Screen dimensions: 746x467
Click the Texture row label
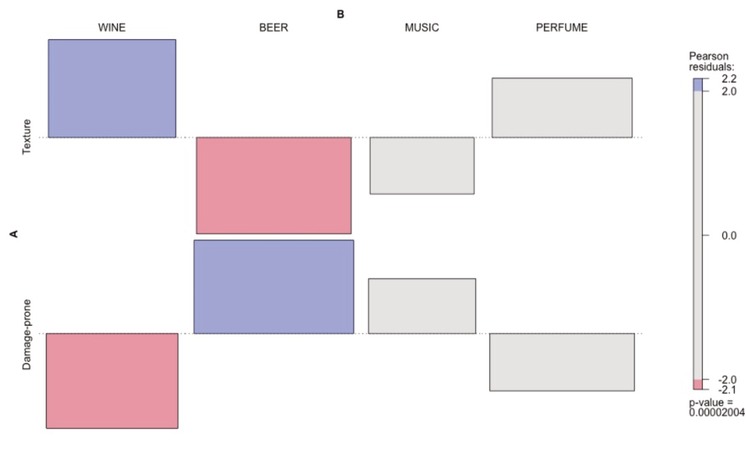click(x=28, y=137)
